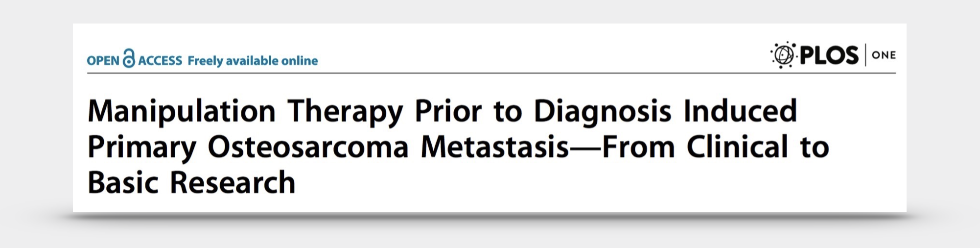
Task: Click the word From in title
Action: pos(638,147)
